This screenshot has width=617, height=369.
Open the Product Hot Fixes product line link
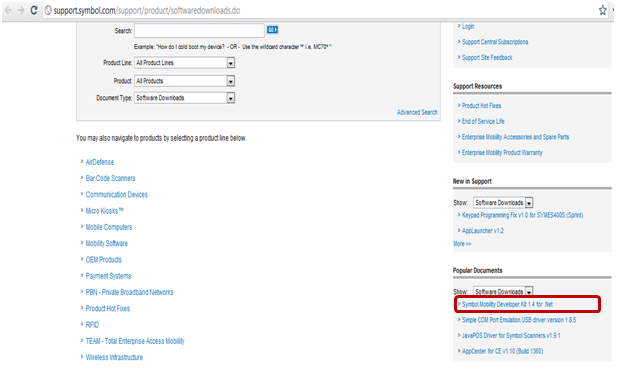click(x=107, y=308)
